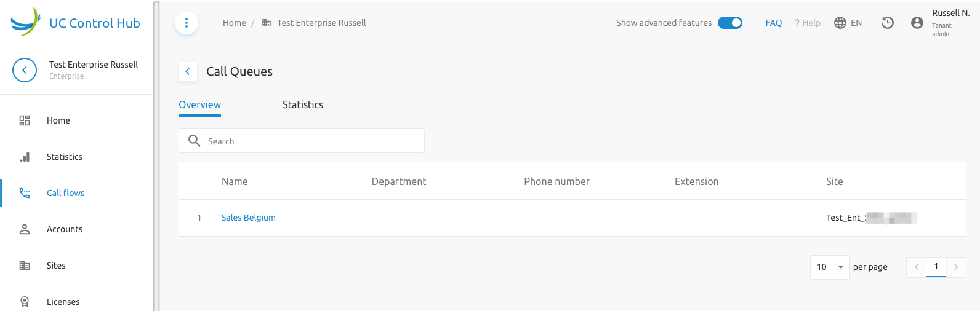Select the Overview tab

point(200,104)
